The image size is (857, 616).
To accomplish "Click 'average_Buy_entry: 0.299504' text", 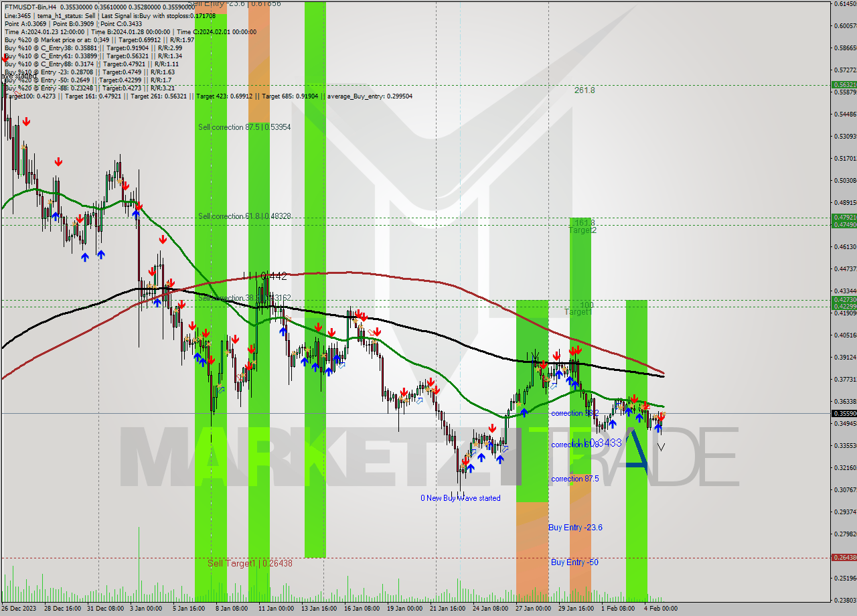I will point(370,96).
